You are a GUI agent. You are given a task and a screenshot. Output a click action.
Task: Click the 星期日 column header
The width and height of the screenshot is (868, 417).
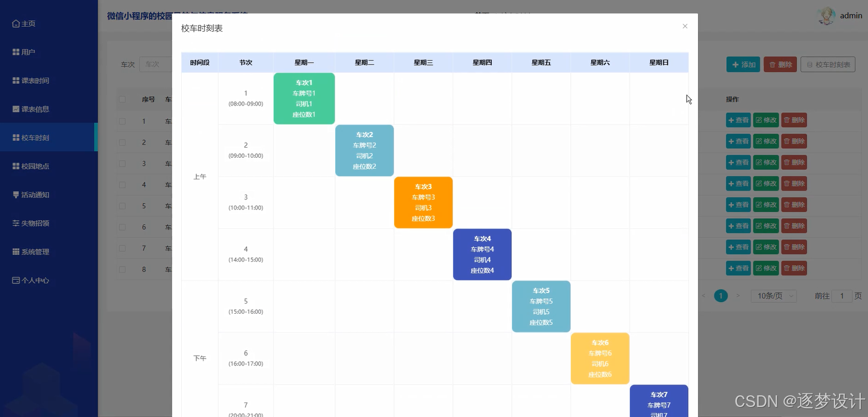[x=659, y=63]
